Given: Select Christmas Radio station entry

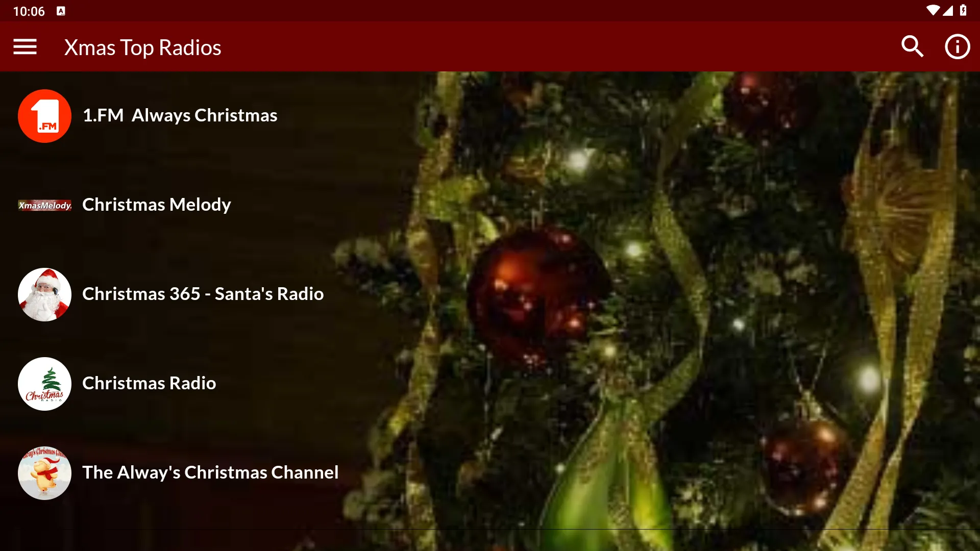Looking at the screenshot, I should point(149,382).
